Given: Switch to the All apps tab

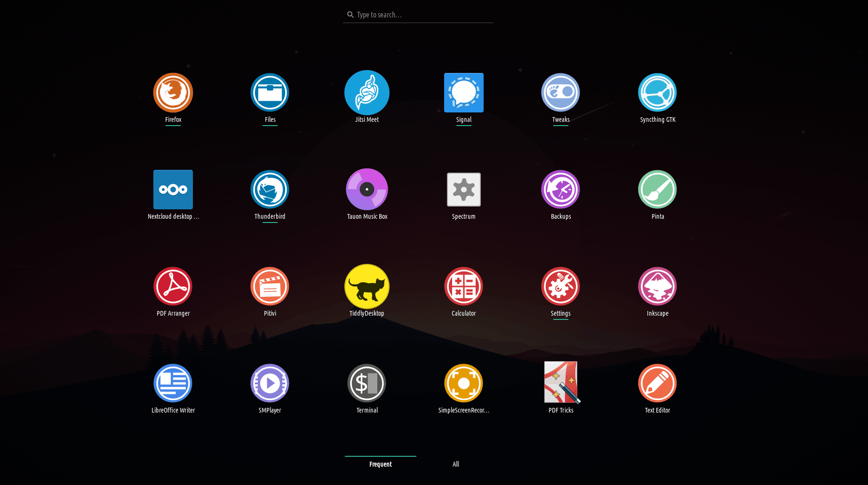Looking at the screenshot, I should click(x=455, y=464).
